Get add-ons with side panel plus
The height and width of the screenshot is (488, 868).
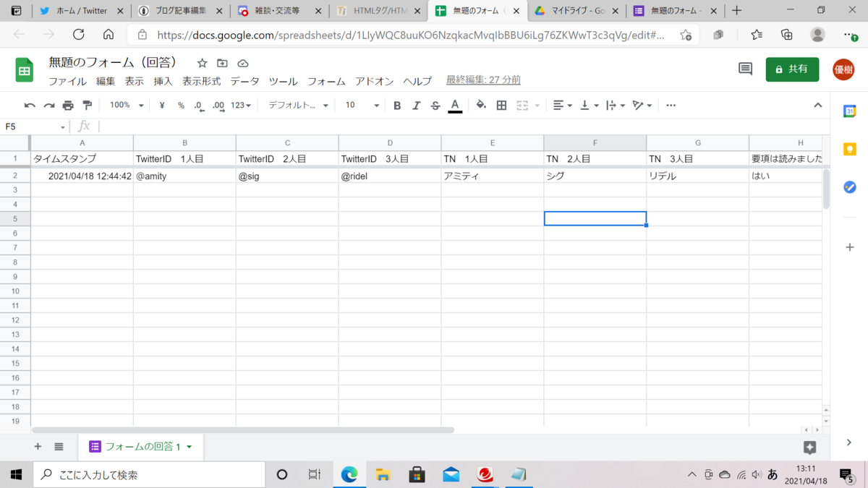pyautogui.click(x=850, y=247)
